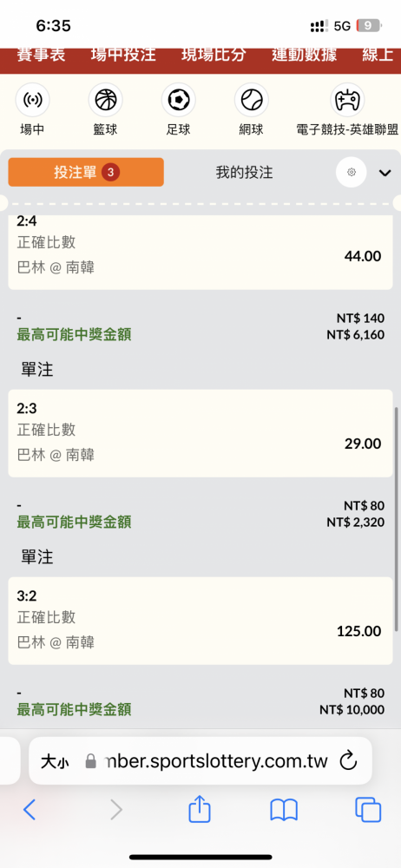Select the 網球 tennis icon
This screenshot has width=401, height=868.
point(252,100)
